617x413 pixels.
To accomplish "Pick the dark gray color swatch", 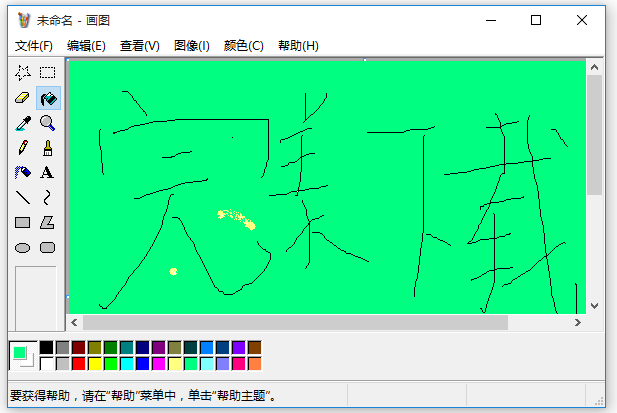I will point(63,348).
